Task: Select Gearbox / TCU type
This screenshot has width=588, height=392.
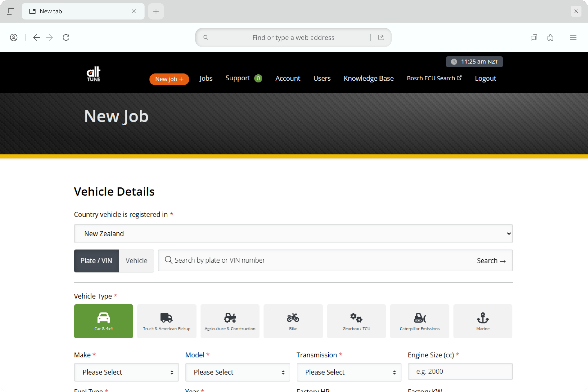Action: 356,321
